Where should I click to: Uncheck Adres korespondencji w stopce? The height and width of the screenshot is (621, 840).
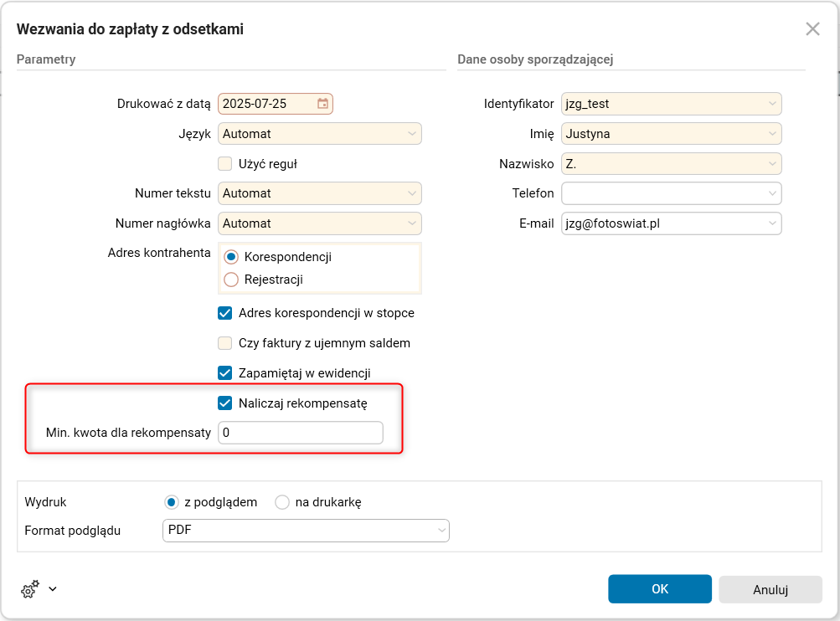[225, 313]
